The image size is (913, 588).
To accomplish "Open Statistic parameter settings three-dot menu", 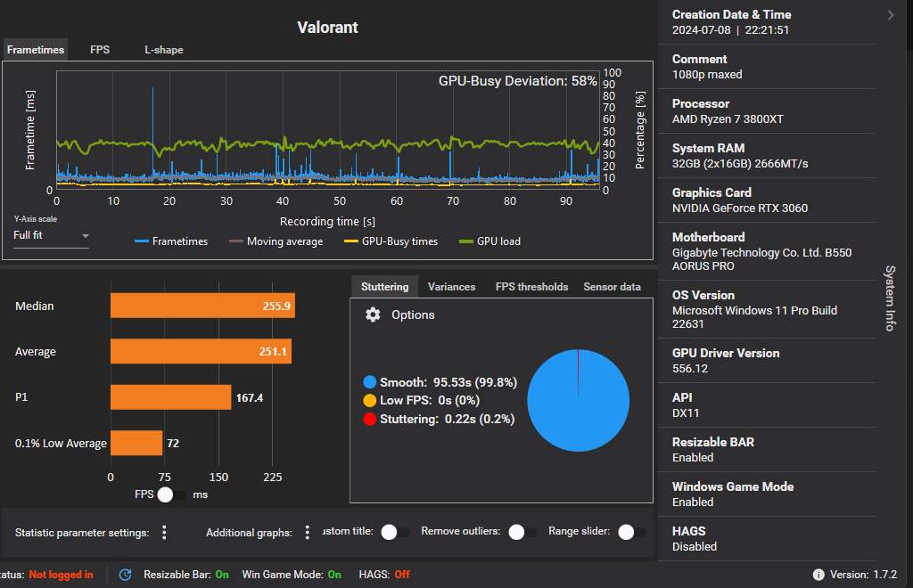I will 164,532.
